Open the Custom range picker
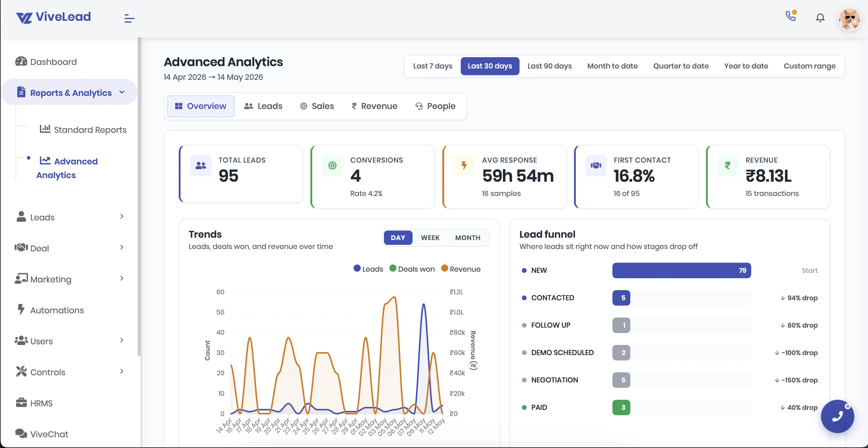Screen dimensions: 868x448 tap(809, 66)
